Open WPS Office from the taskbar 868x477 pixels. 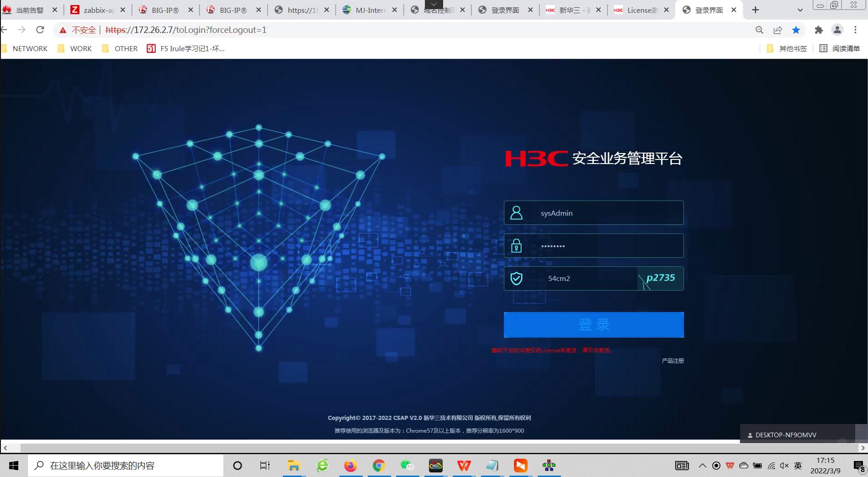coord(464,466)
